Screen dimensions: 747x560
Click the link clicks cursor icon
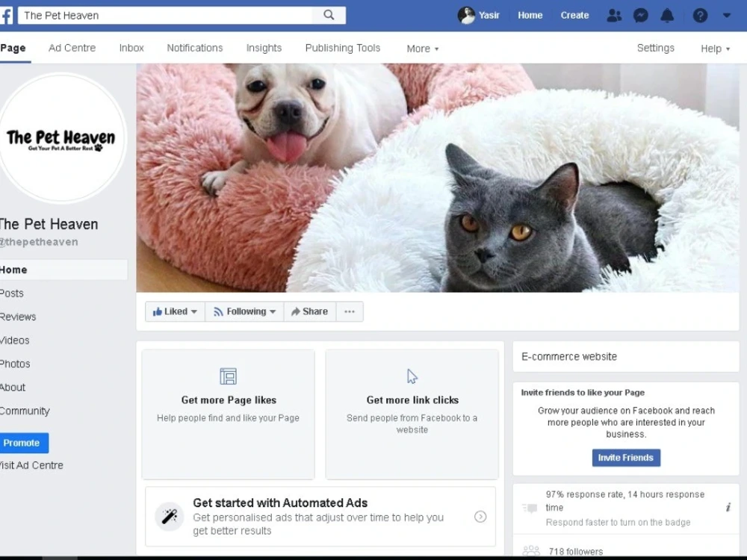412,376
